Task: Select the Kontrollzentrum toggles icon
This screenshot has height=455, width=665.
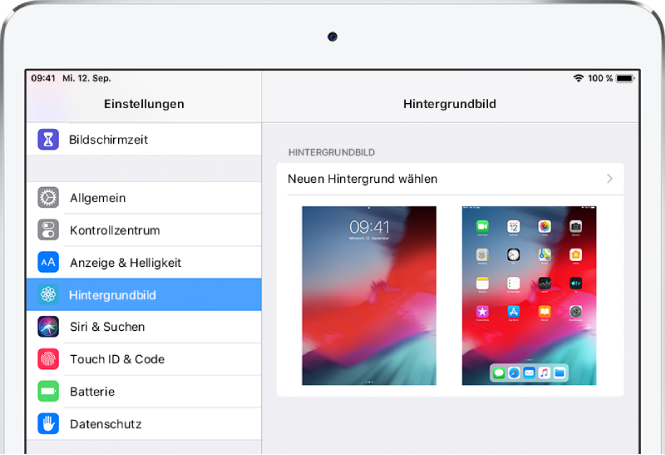Action: [48, 230]
